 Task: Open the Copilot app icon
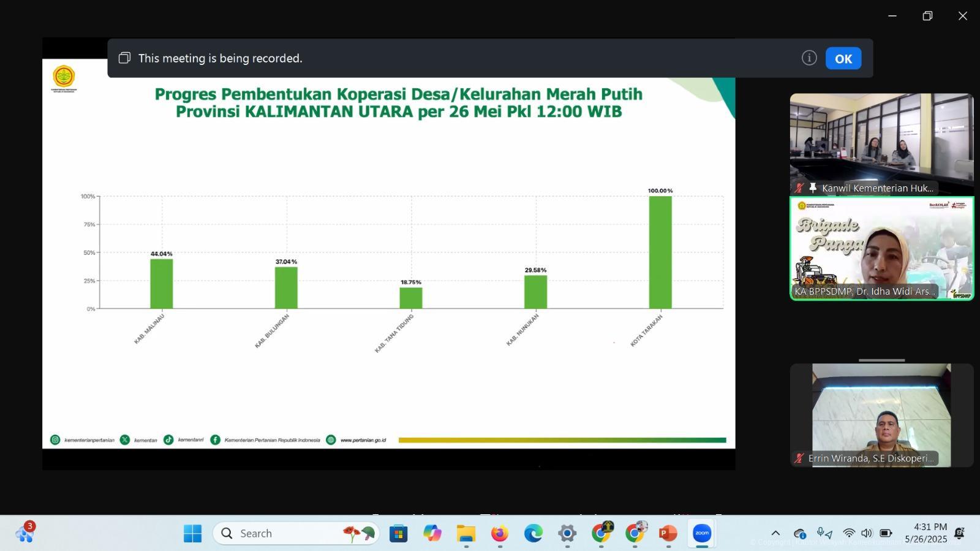click(432, 533)
